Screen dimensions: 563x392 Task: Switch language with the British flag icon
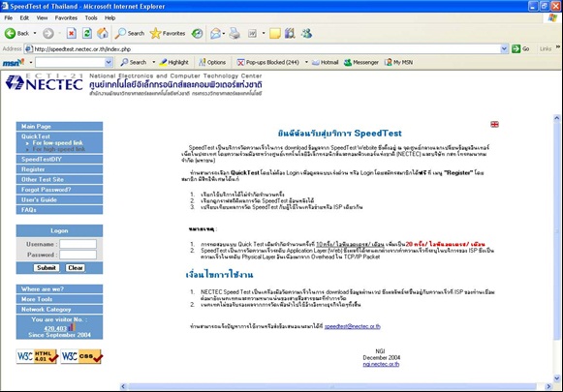(x=494, y=124)
